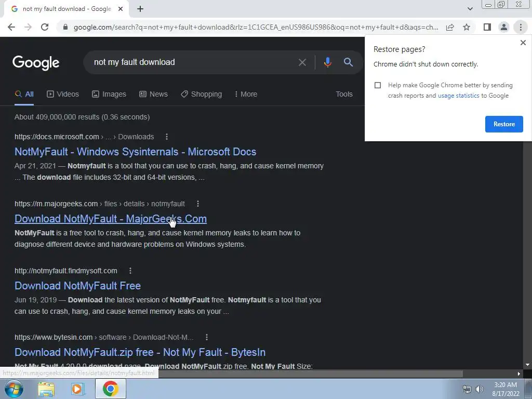
Task: Share this page using the share icon
Action: [450, 27]
